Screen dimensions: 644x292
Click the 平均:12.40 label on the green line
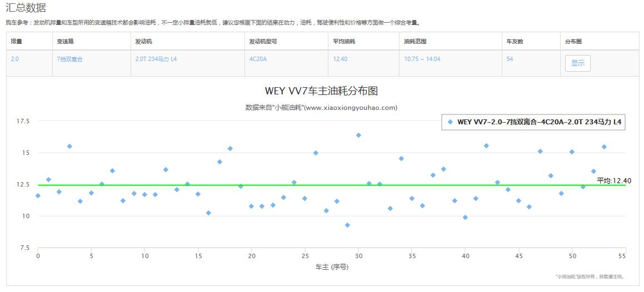tap(613, 180)
